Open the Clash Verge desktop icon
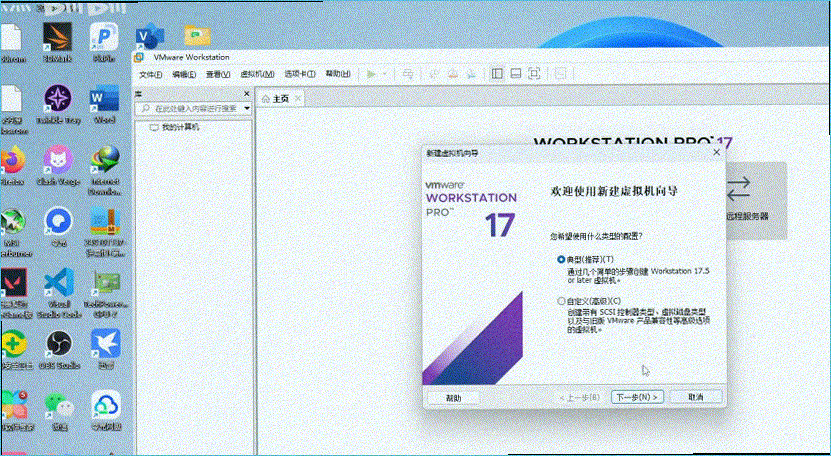The height and width of the screenshot is (456, 831). pyautogui.click(x=58, y=165)
